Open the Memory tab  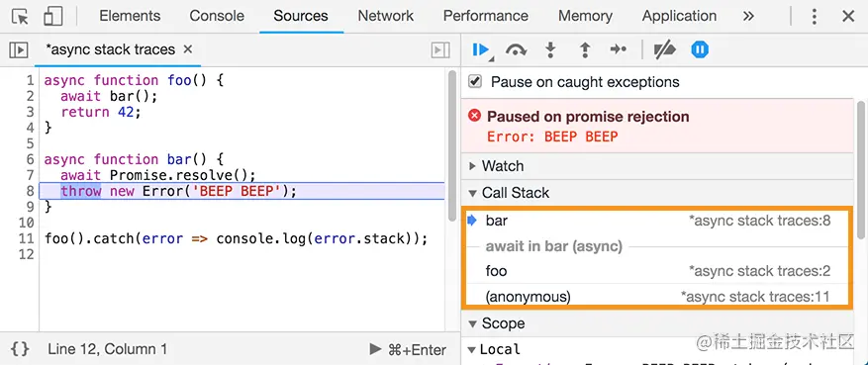pyautogui.click(x=585, y=16)
